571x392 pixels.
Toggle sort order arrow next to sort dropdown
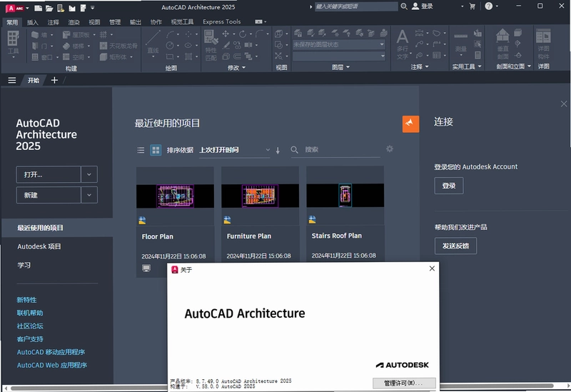tap(278, 150)
